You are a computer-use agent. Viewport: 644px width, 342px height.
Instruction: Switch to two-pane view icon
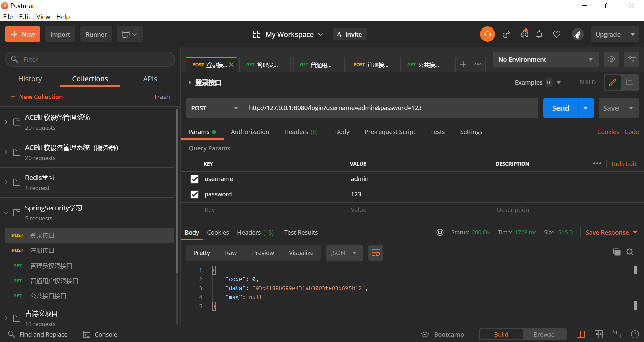(x=599, y=334)
